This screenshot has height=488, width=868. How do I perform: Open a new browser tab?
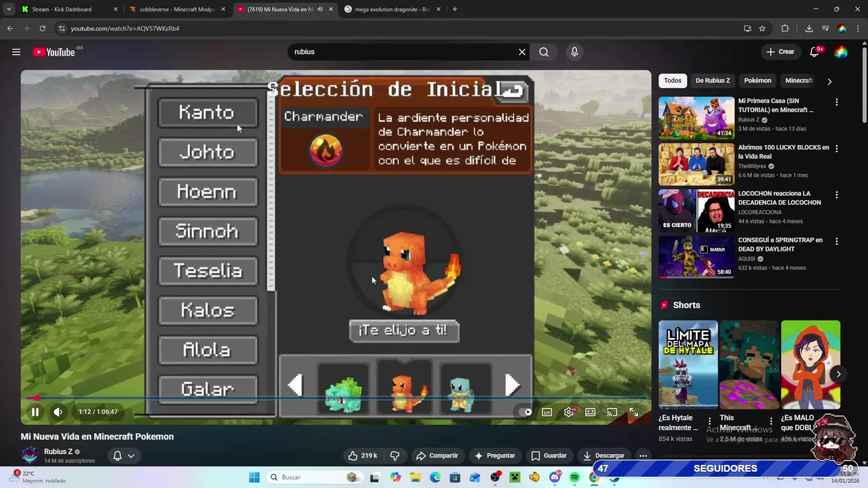click(x=454, y=9)
